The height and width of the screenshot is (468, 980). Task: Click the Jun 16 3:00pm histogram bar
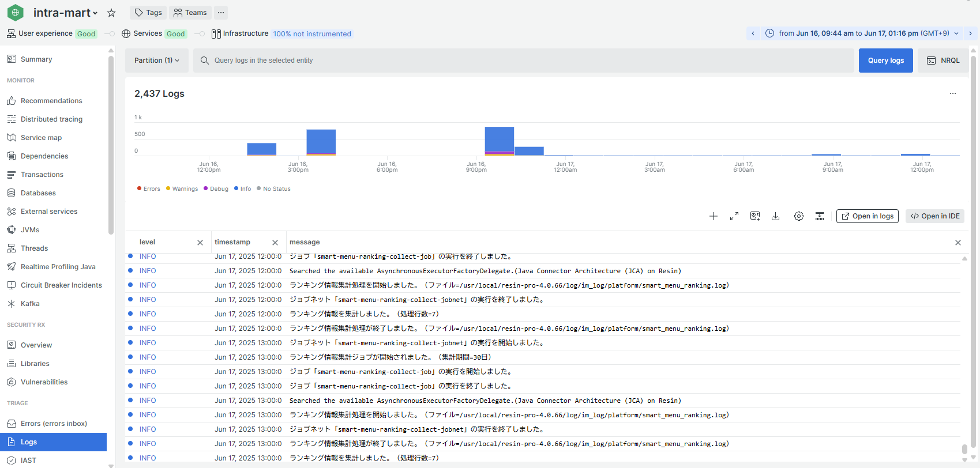point(321,142)
